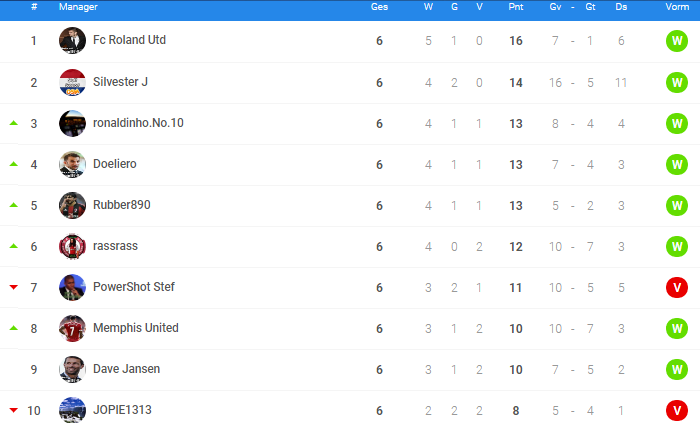Open Rubber890 manager page

coord(121,205)
